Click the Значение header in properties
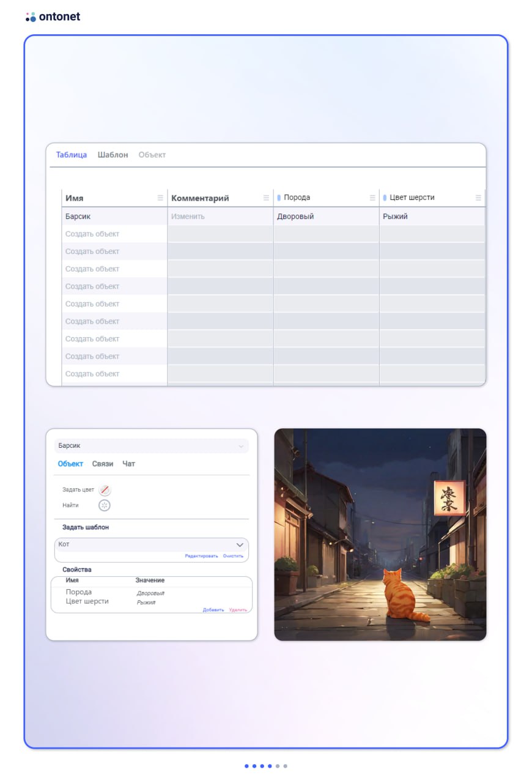 pyautogui.click(x=150, y=581)
